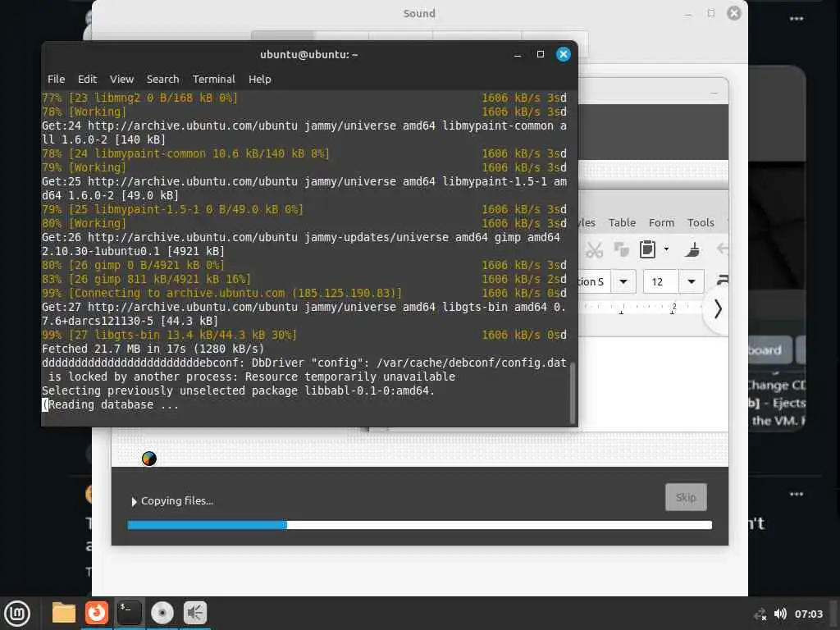Expand the font size dropdown arrow
The height and width of the screenshot is (630, 840).
(x=692, y=281)
